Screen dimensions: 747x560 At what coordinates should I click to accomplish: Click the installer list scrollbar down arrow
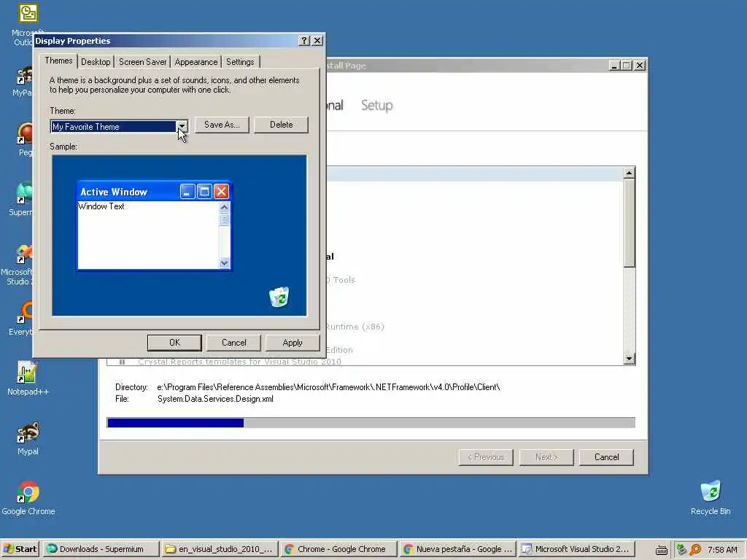click(x=629, y=359)
